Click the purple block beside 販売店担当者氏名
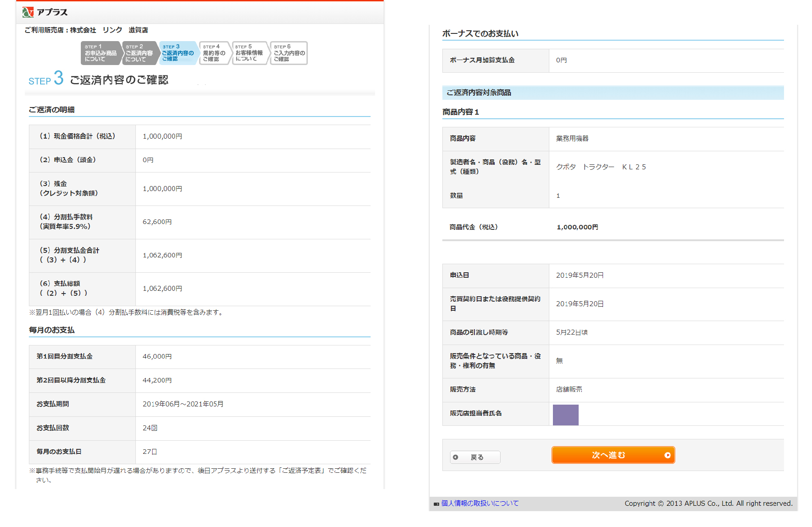 tap(566, 415)
